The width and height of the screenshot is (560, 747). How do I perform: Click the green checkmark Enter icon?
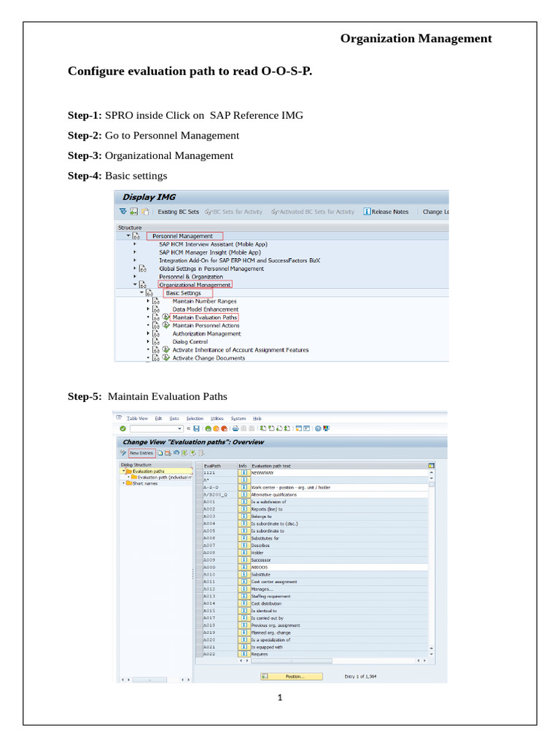122,428
